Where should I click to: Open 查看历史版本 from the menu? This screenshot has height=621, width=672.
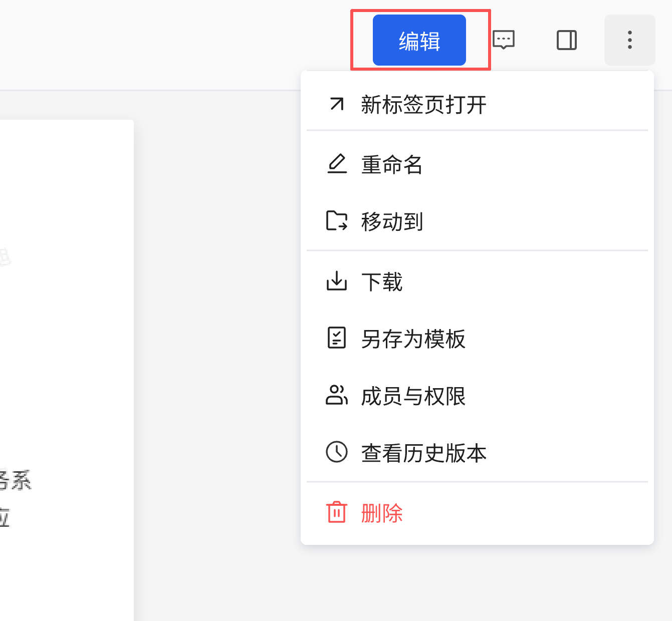(423, 453)
